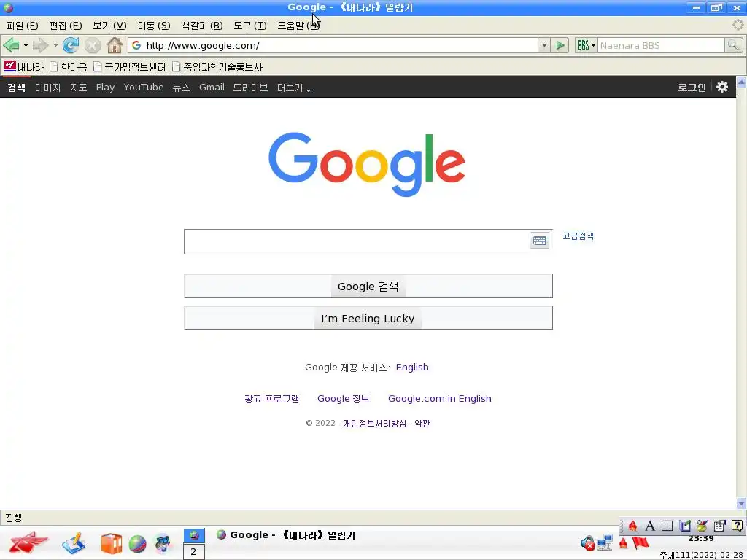
Task: Open the 보기 (V) menu
Action: 109,26
